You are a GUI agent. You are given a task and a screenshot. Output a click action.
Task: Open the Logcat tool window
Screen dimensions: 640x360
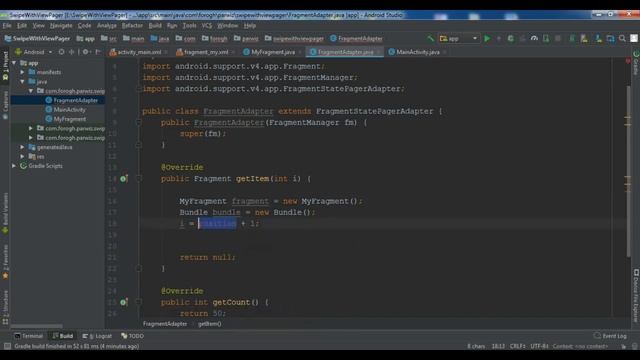[97, 336]
